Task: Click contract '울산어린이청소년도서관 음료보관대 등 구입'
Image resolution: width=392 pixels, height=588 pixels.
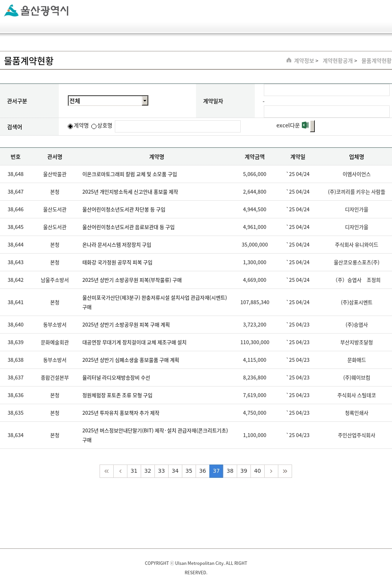Action: (129, 227)
